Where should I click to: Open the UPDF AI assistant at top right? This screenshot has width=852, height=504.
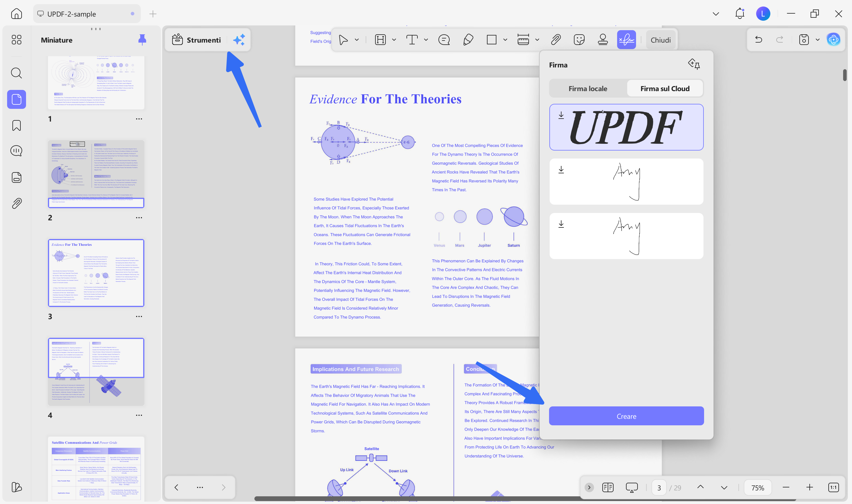(833, 40)
